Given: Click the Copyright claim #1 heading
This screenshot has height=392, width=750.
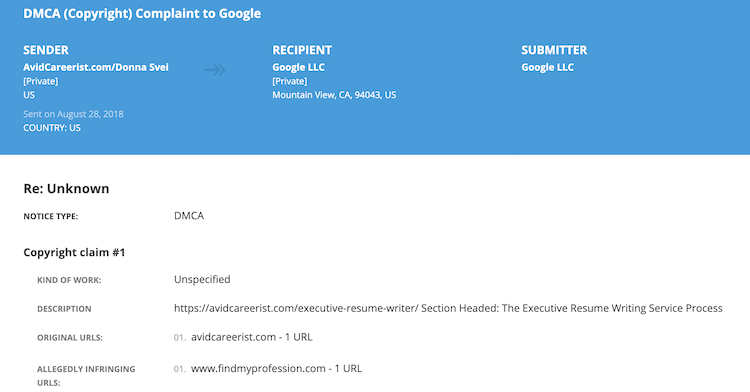Looking at the screenshot, I should point(74,252).
